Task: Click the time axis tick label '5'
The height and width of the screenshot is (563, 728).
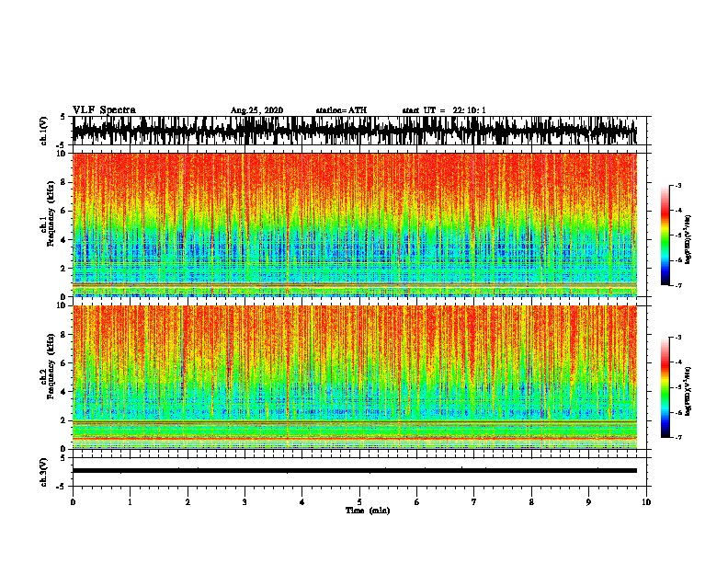Action: (359, 502)
